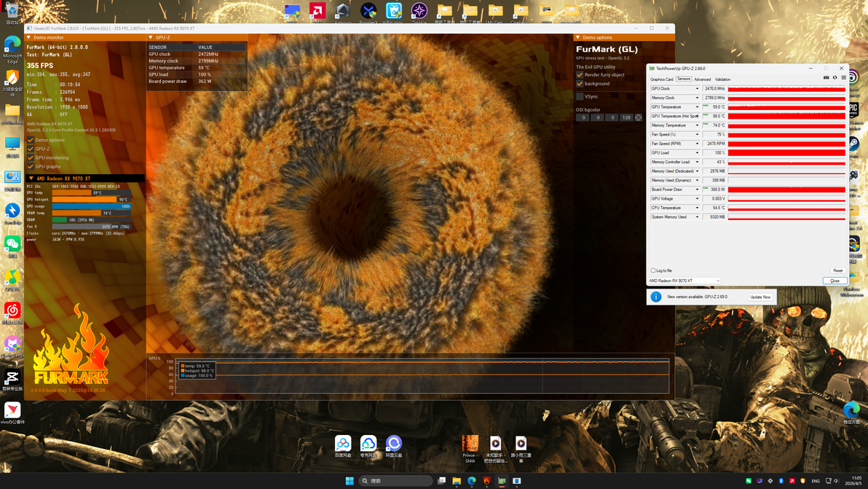Screen dimensions: 868x489
Task: Open Edge from the taskbar
Action: click(471, 481)
